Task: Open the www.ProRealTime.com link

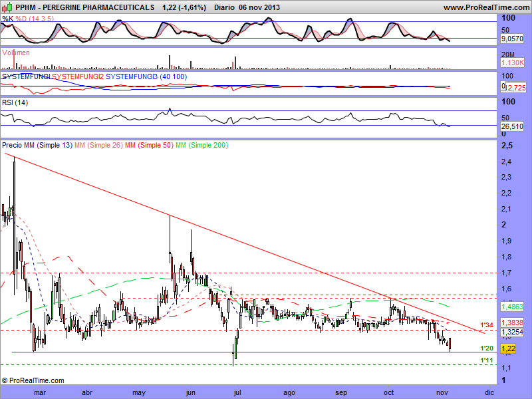Action: [x=487, y=7]
